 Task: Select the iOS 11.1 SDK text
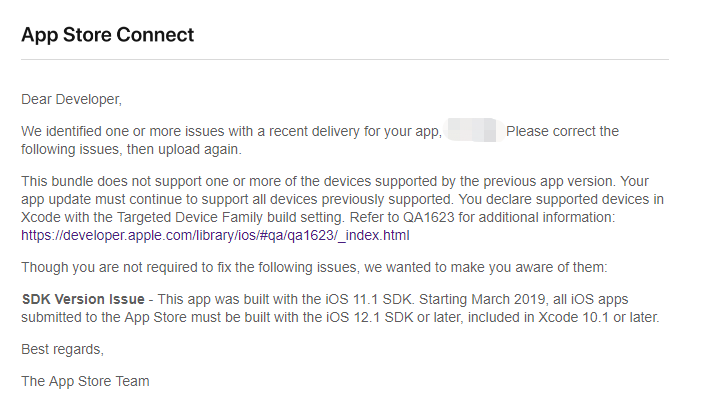370,299
